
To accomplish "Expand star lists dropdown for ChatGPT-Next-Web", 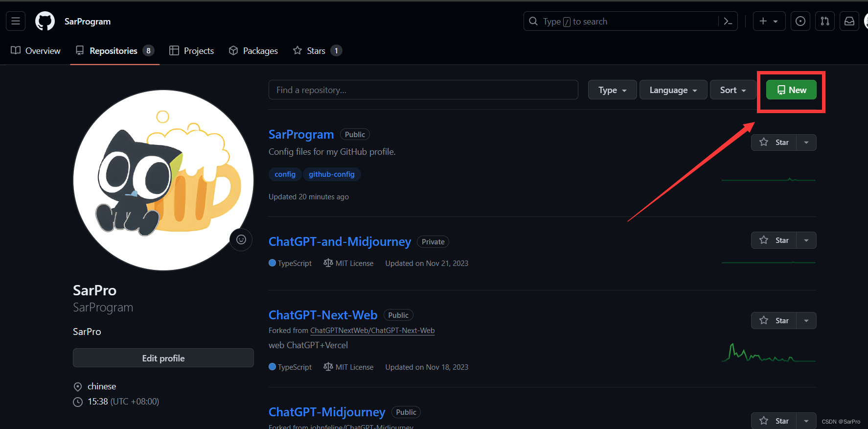I will 806,320.
